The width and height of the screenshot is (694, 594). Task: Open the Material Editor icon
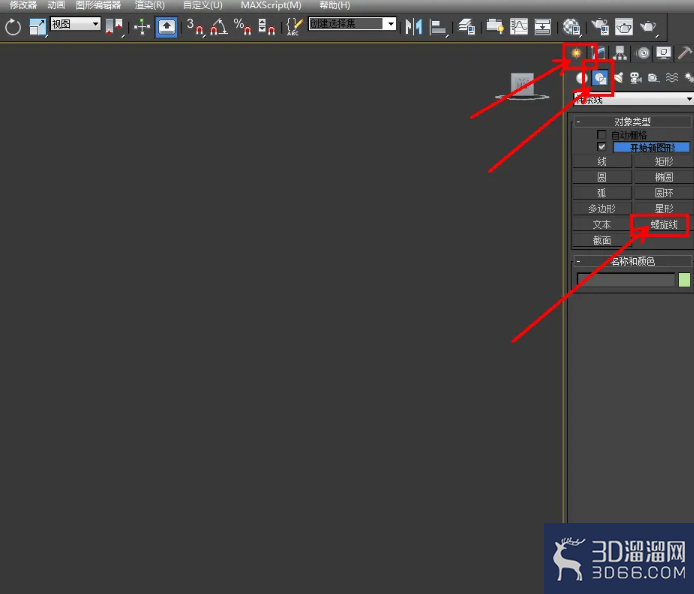[x=571, y=27]
